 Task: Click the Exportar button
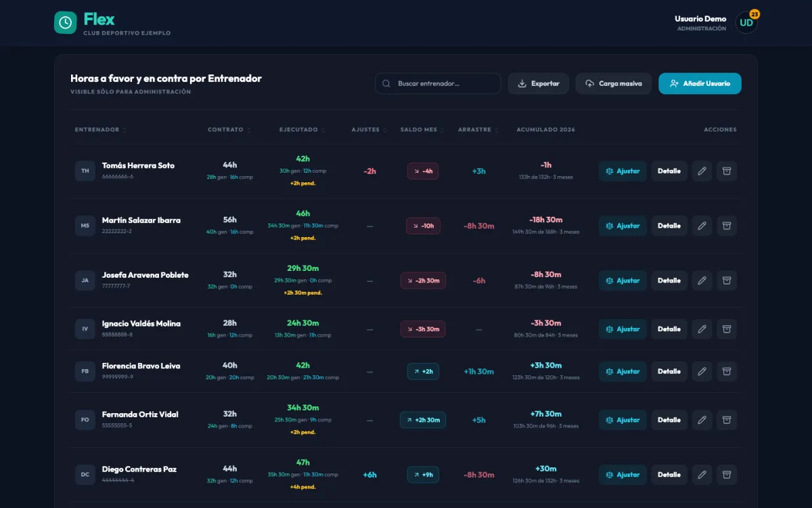tap(539, 83)
